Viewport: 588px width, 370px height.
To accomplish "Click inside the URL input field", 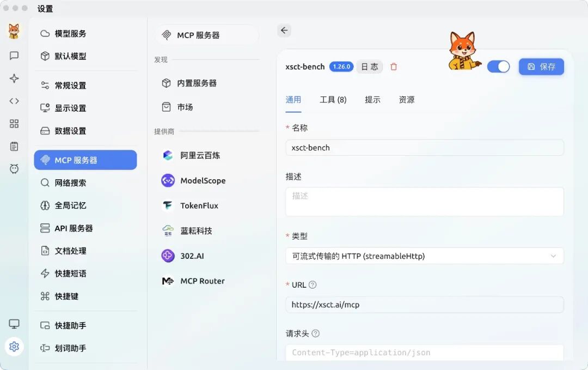I will click(x=424, y=305).
